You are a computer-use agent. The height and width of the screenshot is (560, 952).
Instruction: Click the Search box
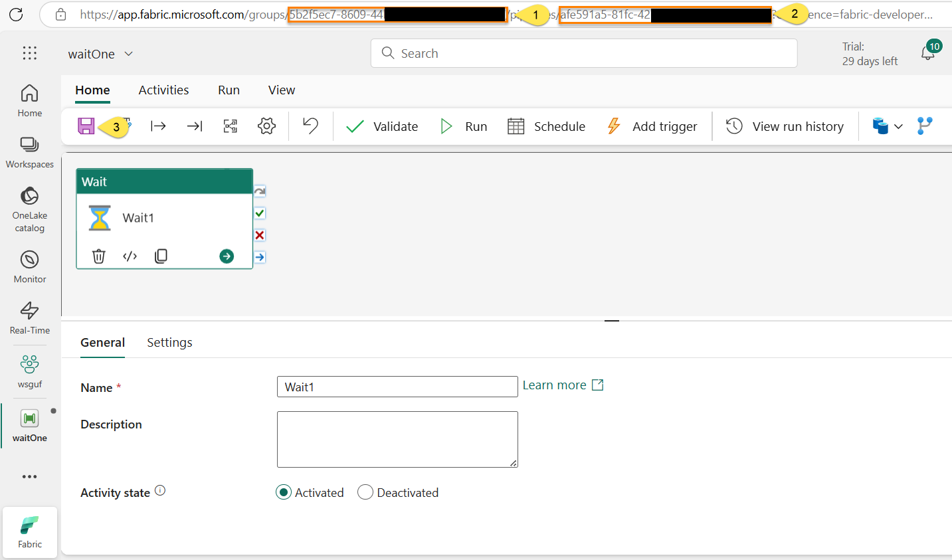click(x=584, y=53)
